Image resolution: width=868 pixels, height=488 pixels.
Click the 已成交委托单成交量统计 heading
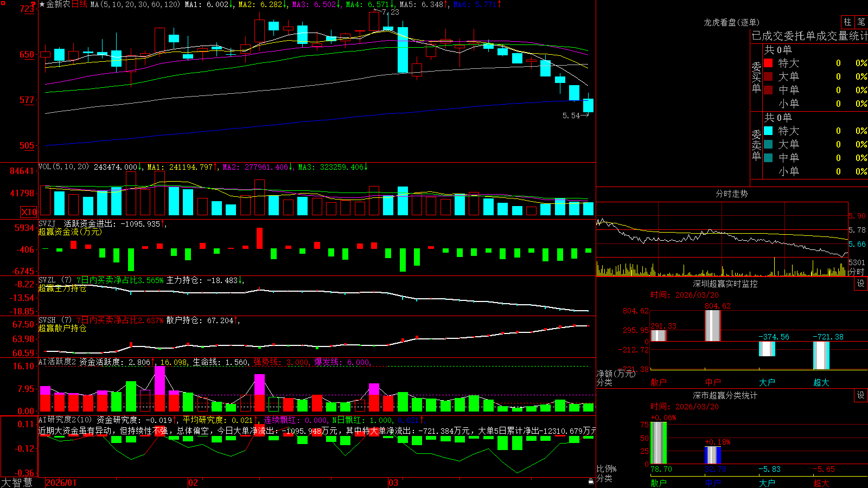pyautogui.click(x=809, y=36)
